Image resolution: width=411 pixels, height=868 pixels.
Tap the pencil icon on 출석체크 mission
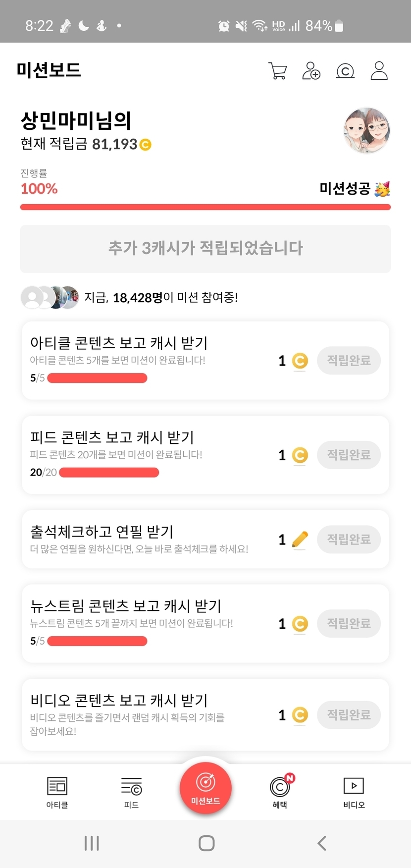(300, 540)
